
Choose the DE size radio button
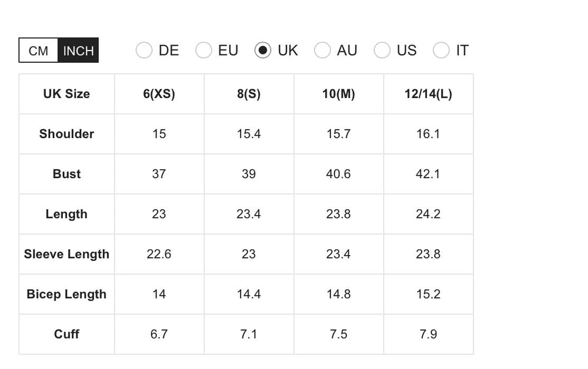[144, 51]
